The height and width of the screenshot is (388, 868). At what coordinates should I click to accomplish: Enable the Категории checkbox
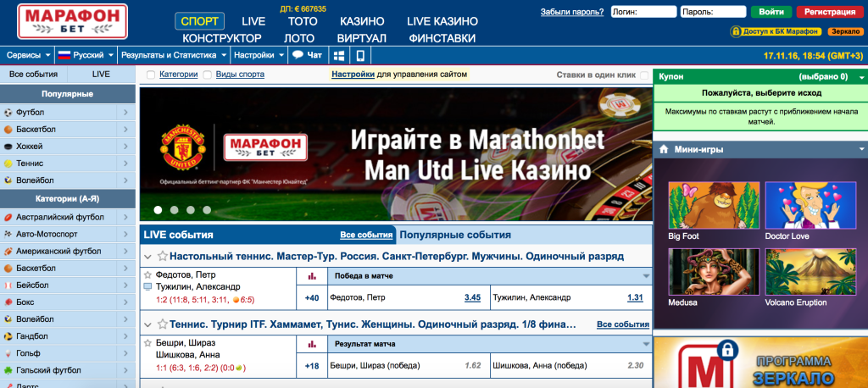(151, 75)
